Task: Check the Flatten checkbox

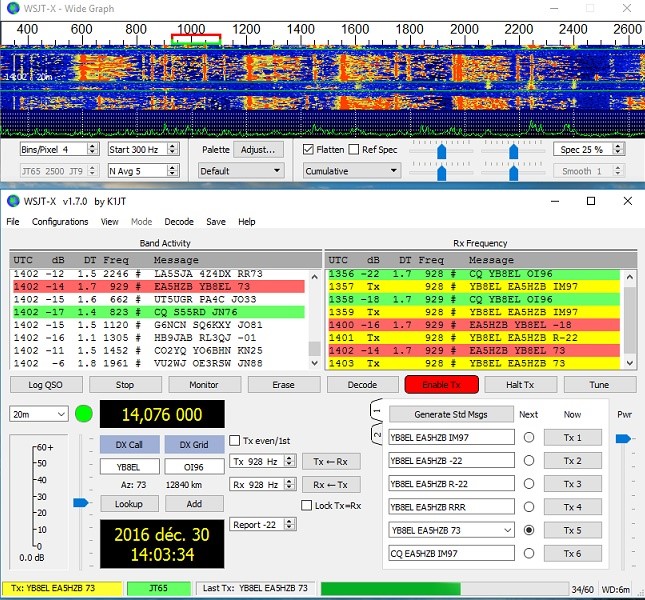Action: [x=308, y=149]
